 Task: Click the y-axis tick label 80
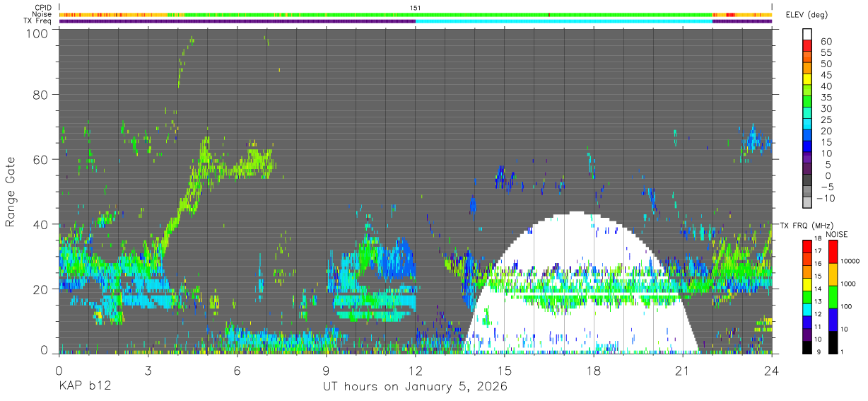tap(42, 95)
